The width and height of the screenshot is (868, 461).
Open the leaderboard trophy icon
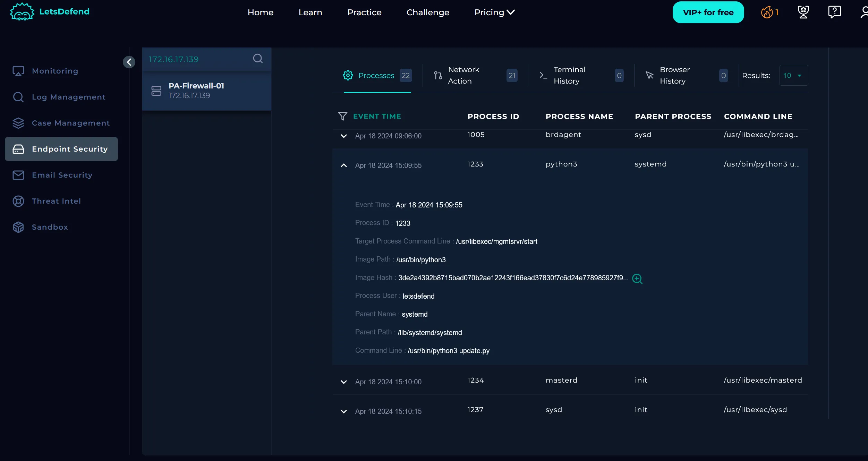click(x=803, y=12)
